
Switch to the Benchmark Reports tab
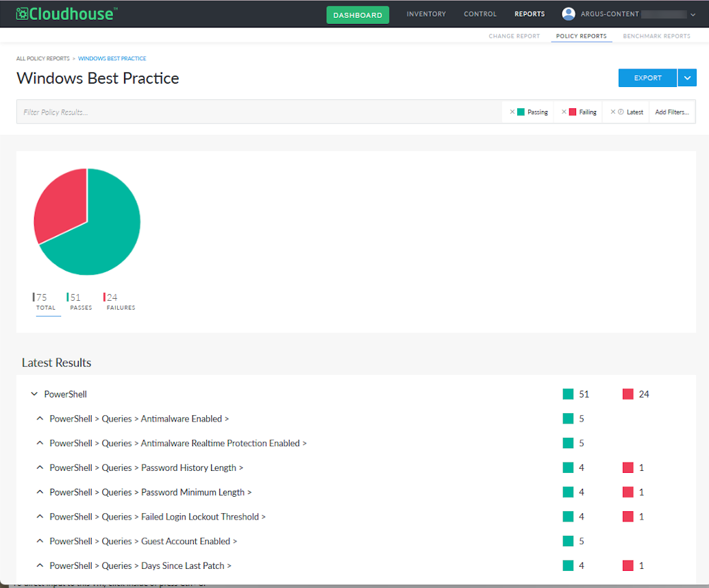coord(656,36)
